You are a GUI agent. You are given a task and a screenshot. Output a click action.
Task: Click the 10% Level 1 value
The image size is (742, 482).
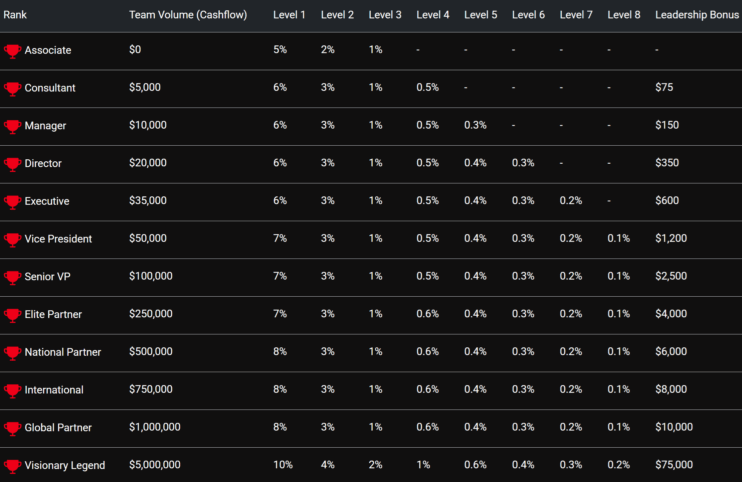pos(283,465)
